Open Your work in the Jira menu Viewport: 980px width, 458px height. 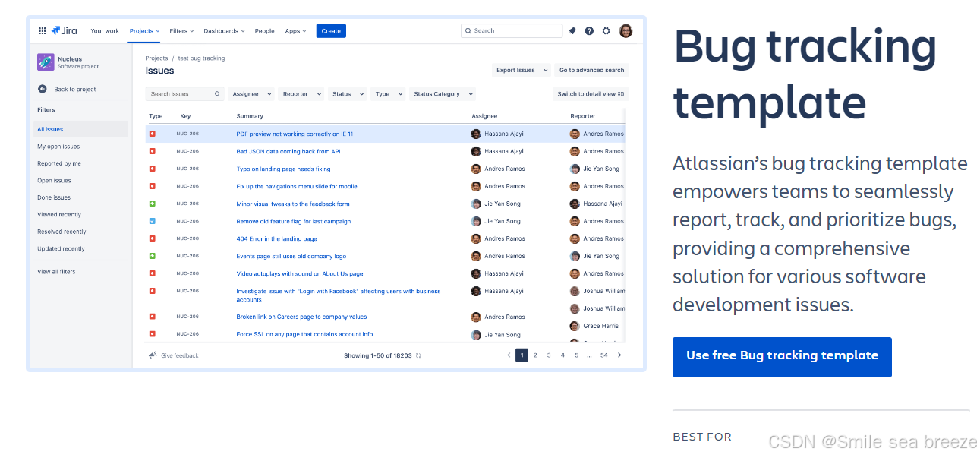tap(105, 31)
